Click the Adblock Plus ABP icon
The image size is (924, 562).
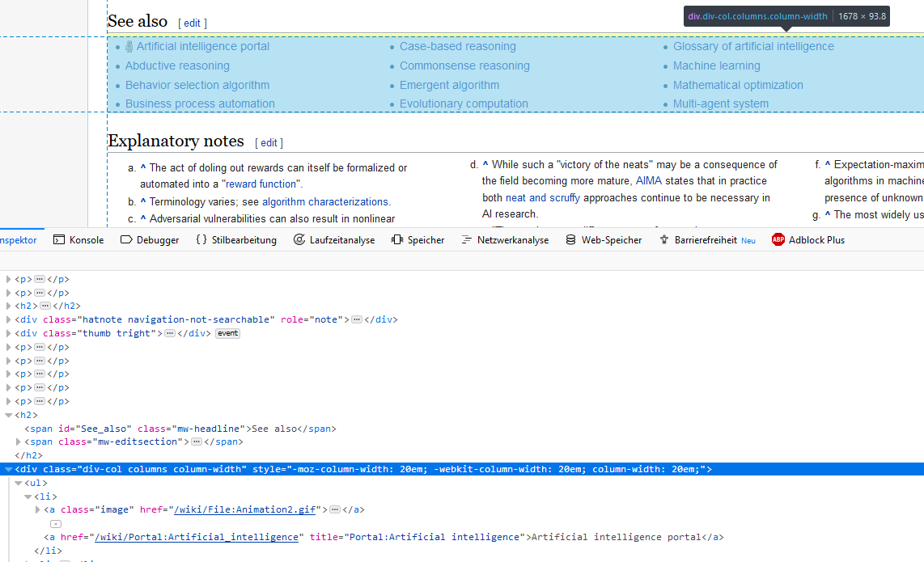[x=778, y=240]
